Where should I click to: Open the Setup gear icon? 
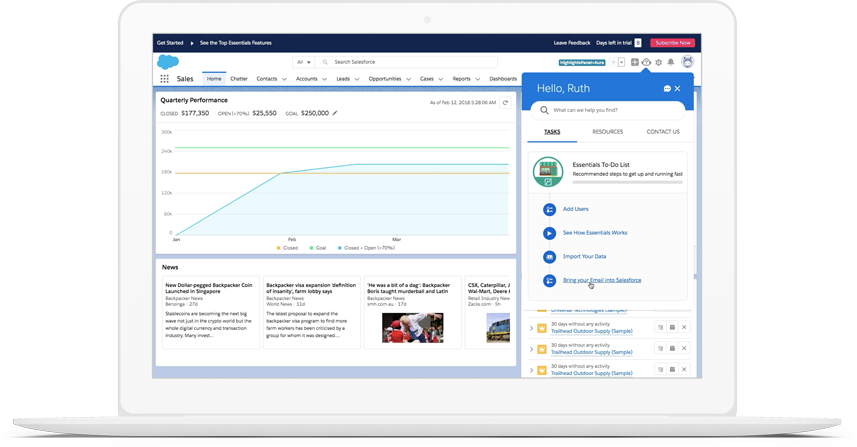(659, 62)
